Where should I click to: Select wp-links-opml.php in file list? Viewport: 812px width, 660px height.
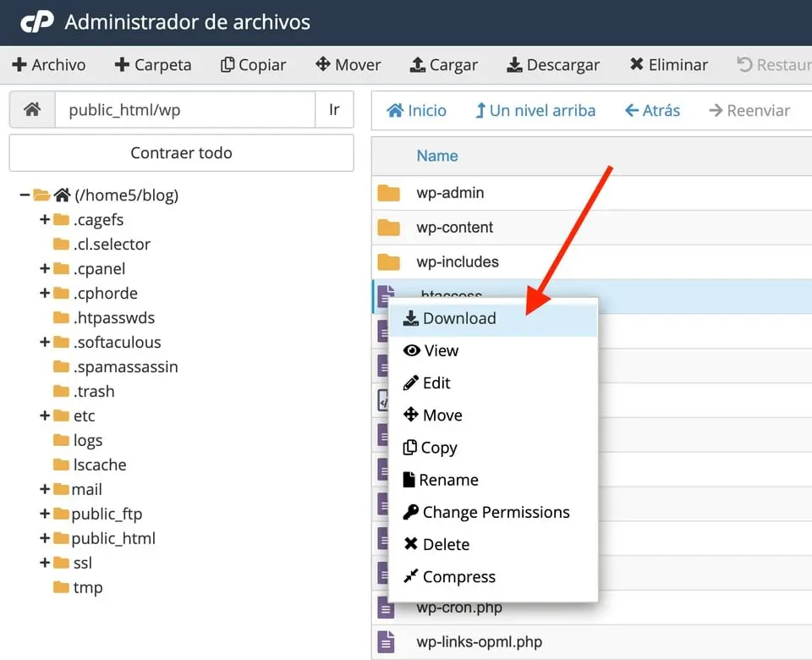pos(479,642)
